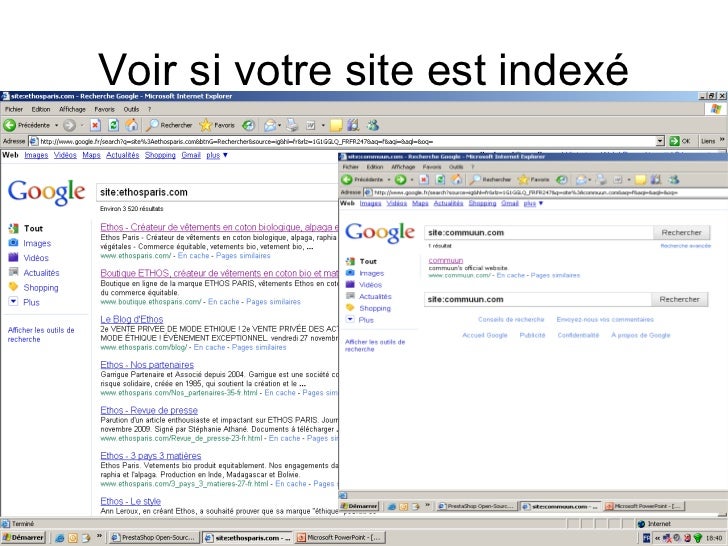The width and height of the screenshot is (728, 546).
Task: Open 'Ethos - Revue de presse' search result
Action: (x=149, y=410)
